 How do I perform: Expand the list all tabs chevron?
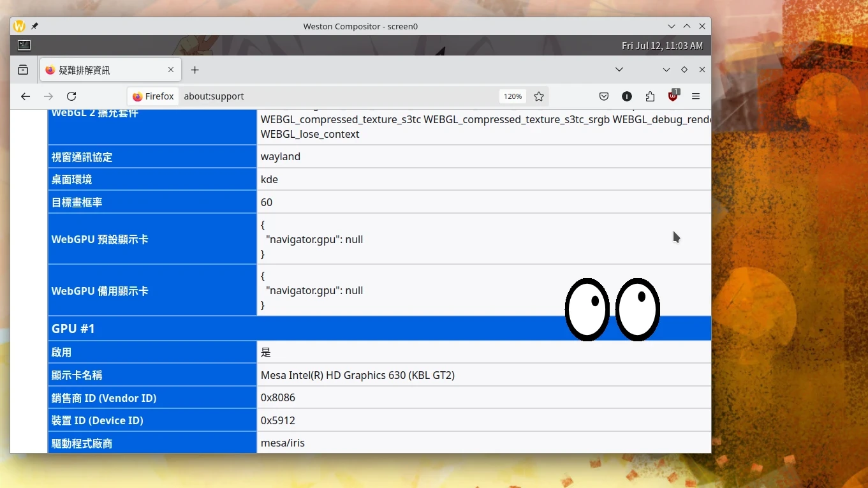tap(619, 70)
